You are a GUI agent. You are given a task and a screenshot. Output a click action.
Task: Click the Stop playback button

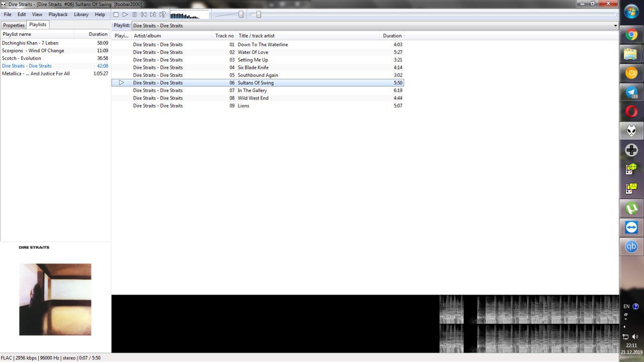(116, 15)
